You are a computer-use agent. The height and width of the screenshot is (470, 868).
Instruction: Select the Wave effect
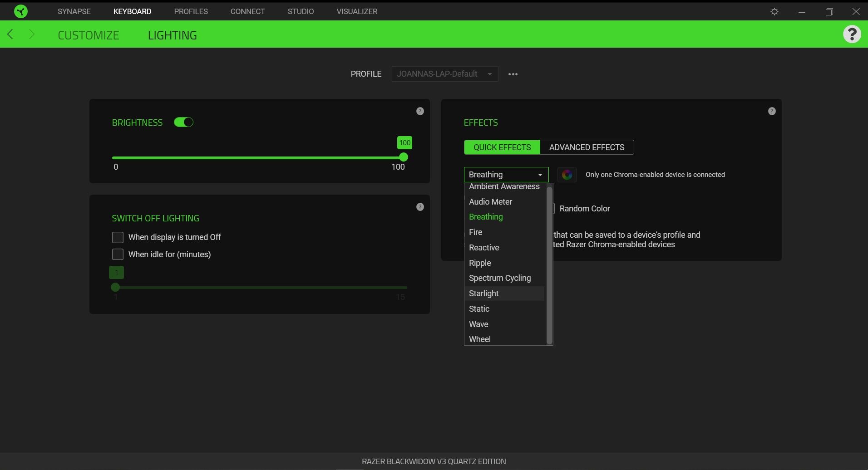504,324
